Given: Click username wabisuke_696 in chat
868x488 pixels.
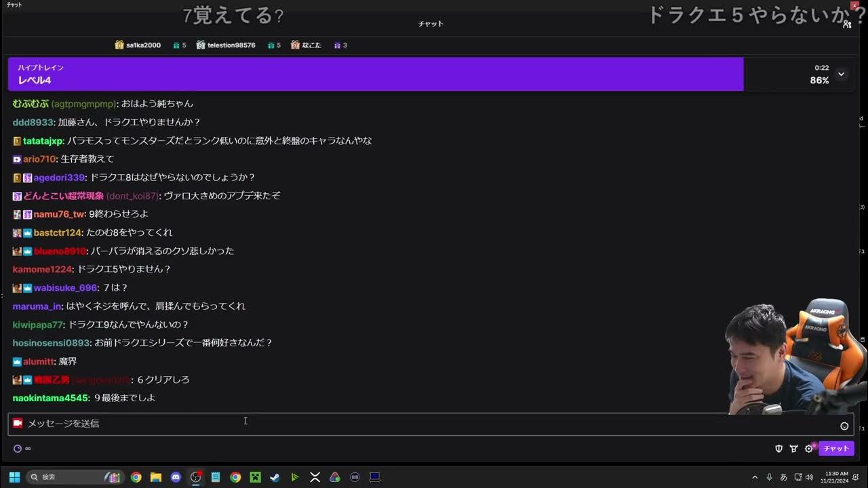Looking at the screenshot, I should 65,288.
